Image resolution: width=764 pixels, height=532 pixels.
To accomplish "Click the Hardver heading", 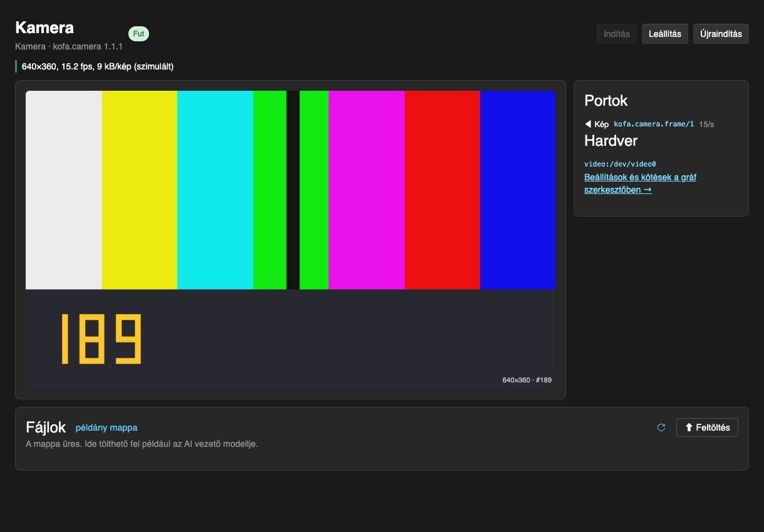I will pyautogui.click(x=611, y=140).
